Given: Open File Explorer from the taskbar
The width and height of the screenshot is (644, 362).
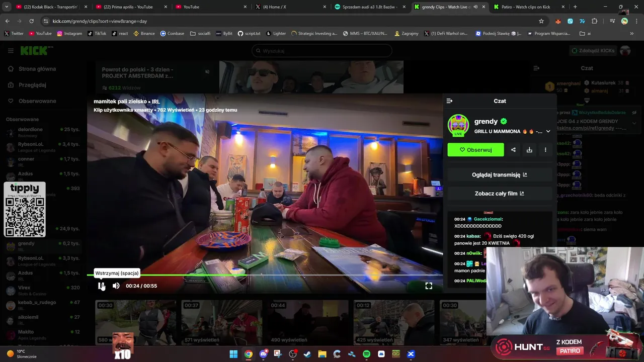Looking at the screenshot, I should click(322, 354).
